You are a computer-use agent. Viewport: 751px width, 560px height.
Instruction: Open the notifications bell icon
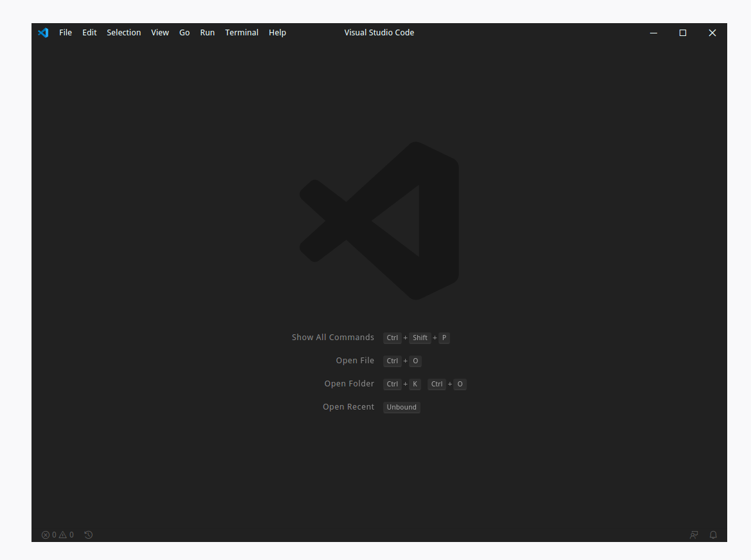pos(713,535)
